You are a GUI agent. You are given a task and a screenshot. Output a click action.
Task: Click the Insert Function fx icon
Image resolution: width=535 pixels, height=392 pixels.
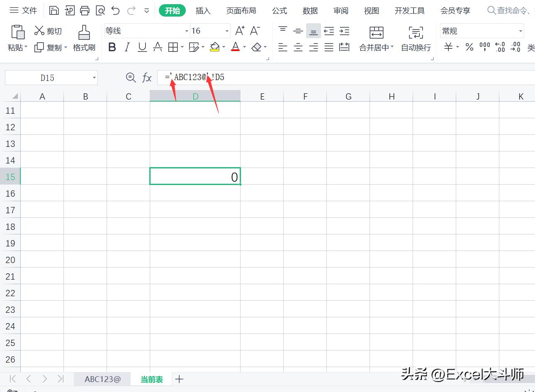tap(147, 77)
